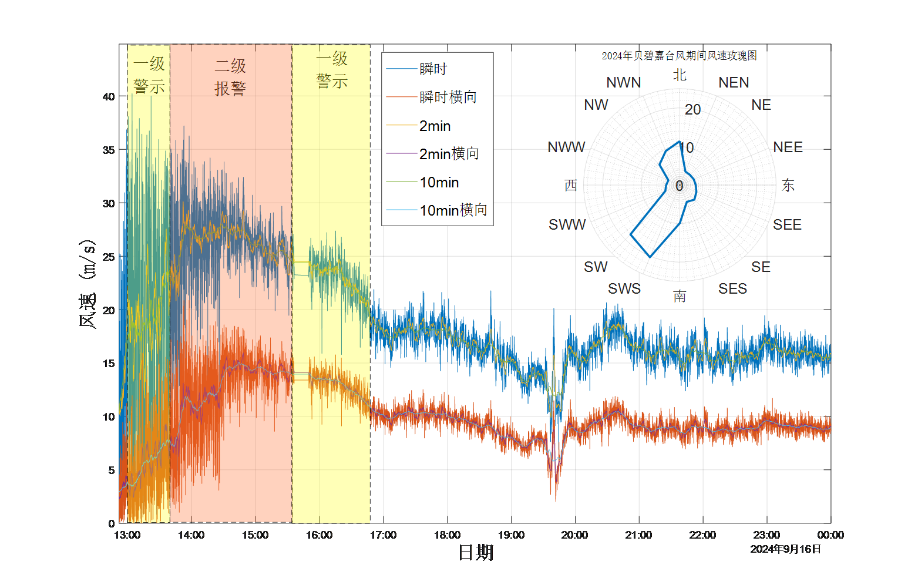The width and height of the screenshot is (918, 588).
Task: Select the 2min横向 legend label
Action: tap(449, 154)
